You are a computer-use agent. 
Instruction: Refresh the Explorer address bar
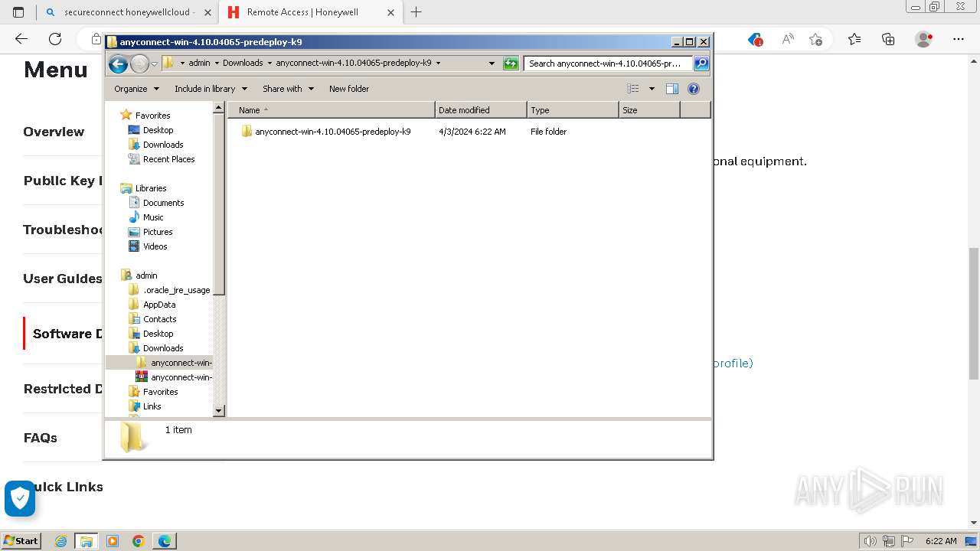[x=511, y=64]
